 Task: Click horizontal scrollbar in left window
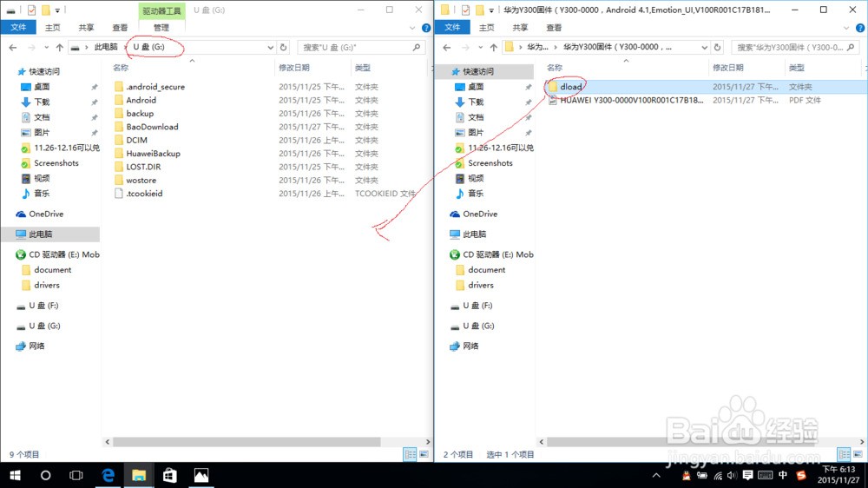pyautogui.click(x=247, y=442)
